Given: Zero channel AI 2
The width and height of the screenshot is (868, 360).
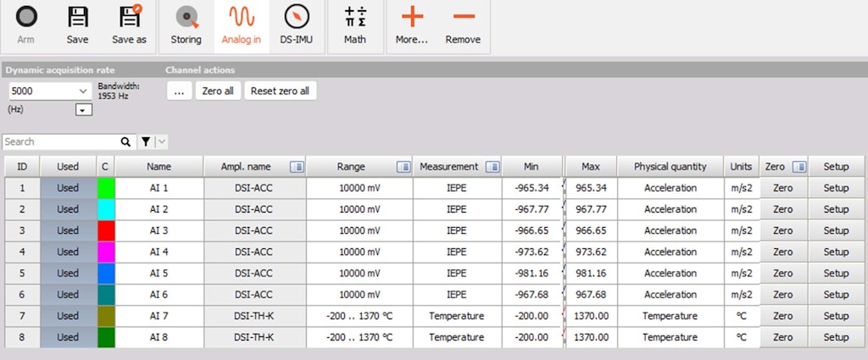Looking at the screenshot, I should tap(782, 209).
